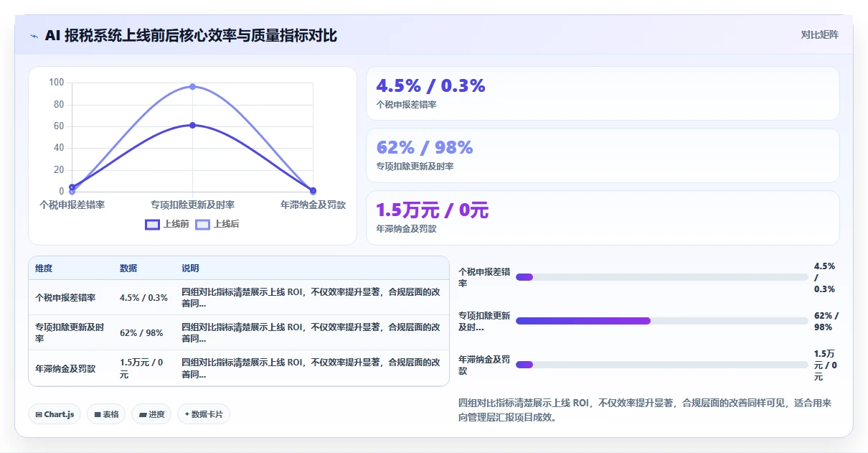Click the 62% / 98% value beside the progress bar

(x=826, y=321)
